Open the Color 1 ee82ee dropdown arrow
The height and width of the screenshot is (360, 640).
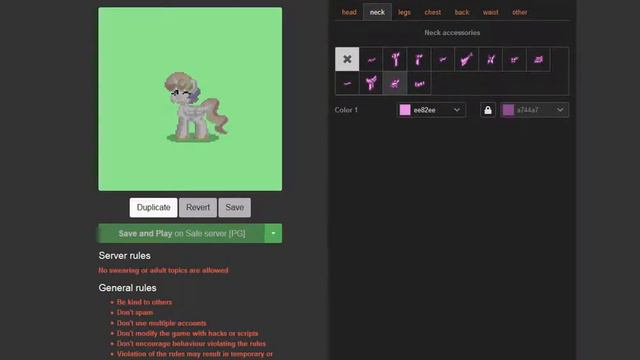click(x=457, y=110)
